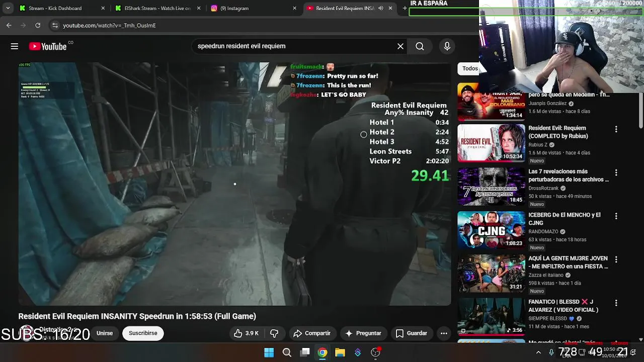Image resolution: width=644 pixels, height=362 pixels.
Task: Click the video player to pause
Action: (x=234, y=184)
